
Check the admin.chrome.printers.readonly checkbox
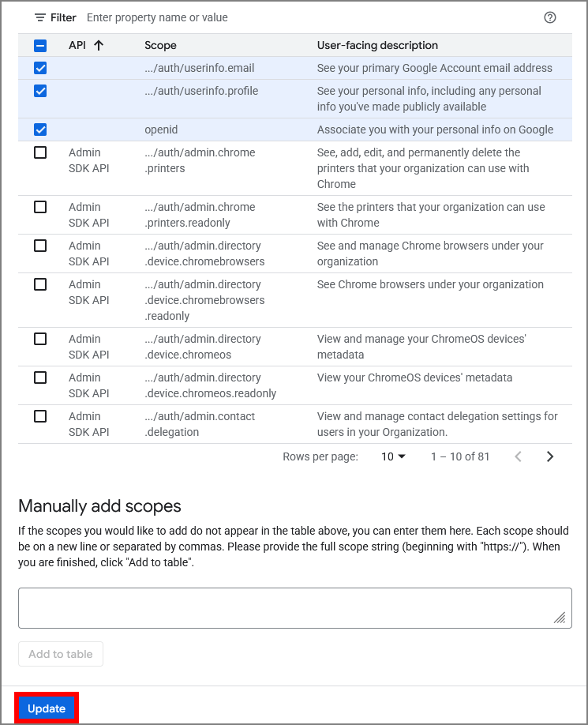click(40, 207)
